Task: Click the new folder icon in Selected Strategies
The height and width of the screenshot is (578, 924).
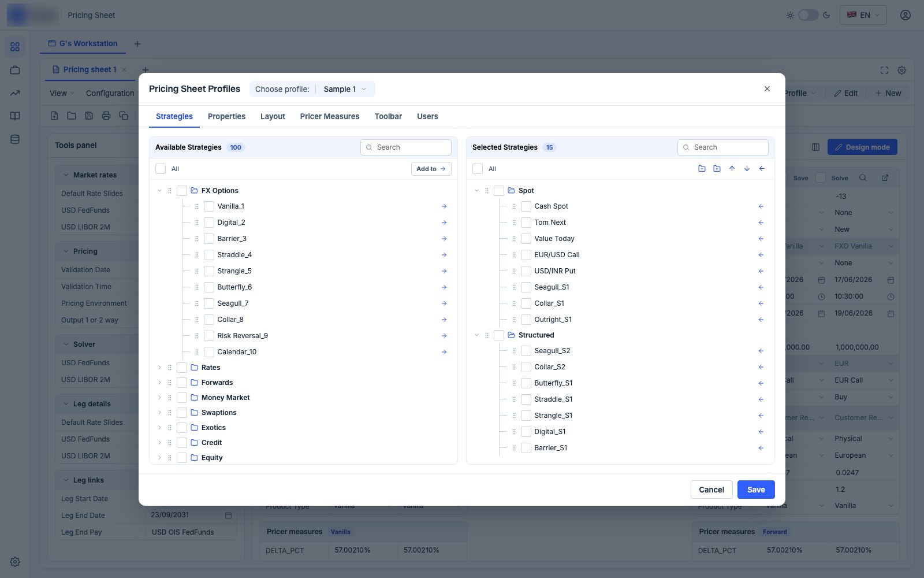Action: (702, 169)
